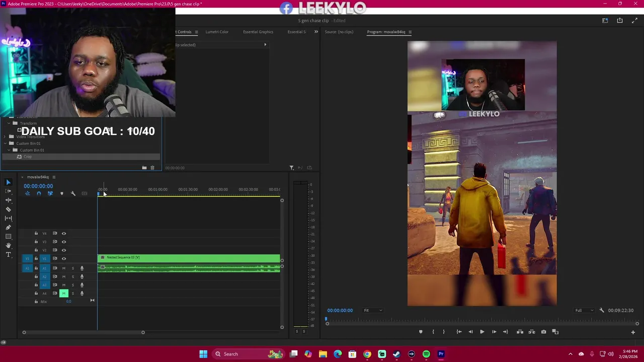Click the timeline horizontal zoom scroll bar
This screenshot has width=644, height=362.
point(84,332)
